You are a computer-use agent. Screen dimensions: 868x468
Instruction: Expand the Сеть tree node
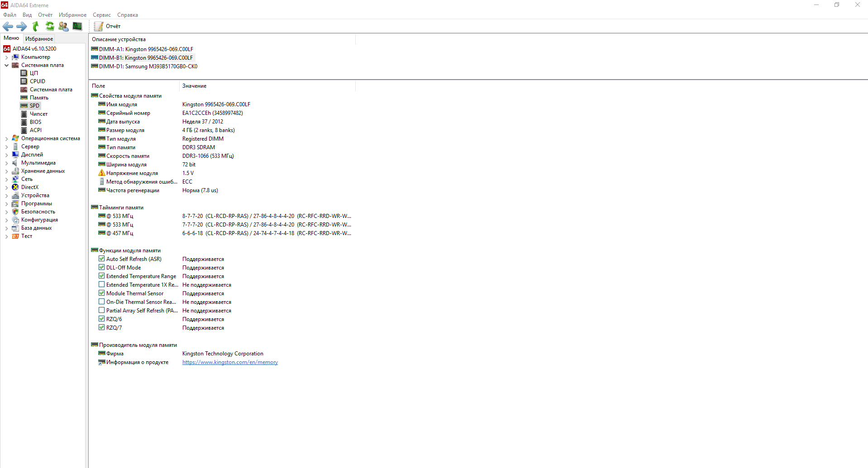click(x=6, y=180)
